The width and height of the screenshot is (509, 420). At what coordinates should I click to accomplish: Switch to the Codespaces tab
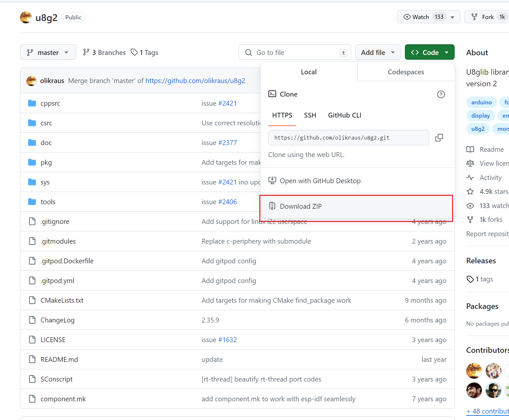point(406,72)
